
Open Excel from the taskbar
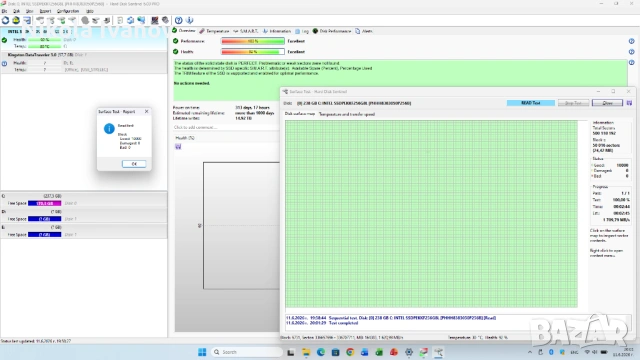(x=379, y=352)
